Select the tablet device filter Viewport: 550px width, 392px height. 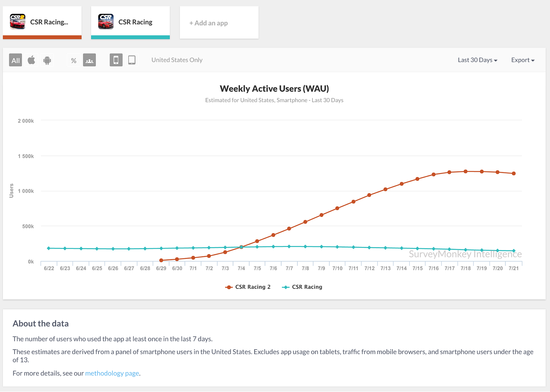pos(132,60)
